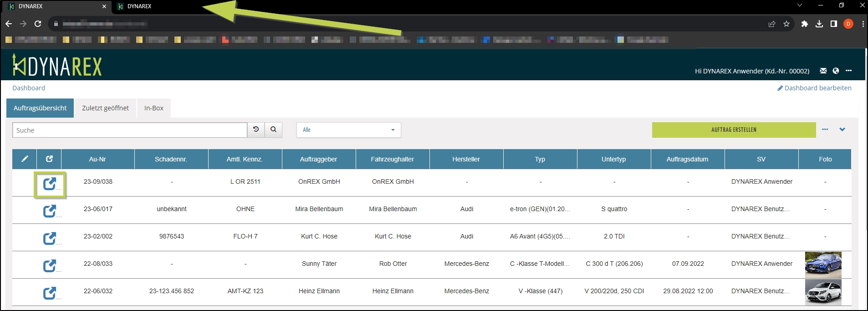Viewport: 868px width, 311px height.
Task: Open the envelope messages icon in header
Action: pos(823,71)
